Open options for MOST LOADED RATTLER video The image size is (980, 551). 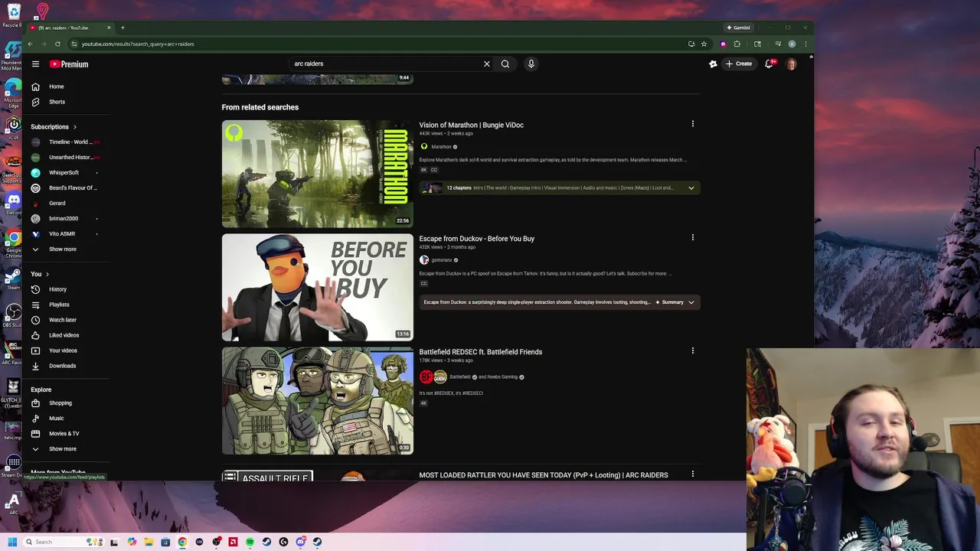tap(693, 474)
